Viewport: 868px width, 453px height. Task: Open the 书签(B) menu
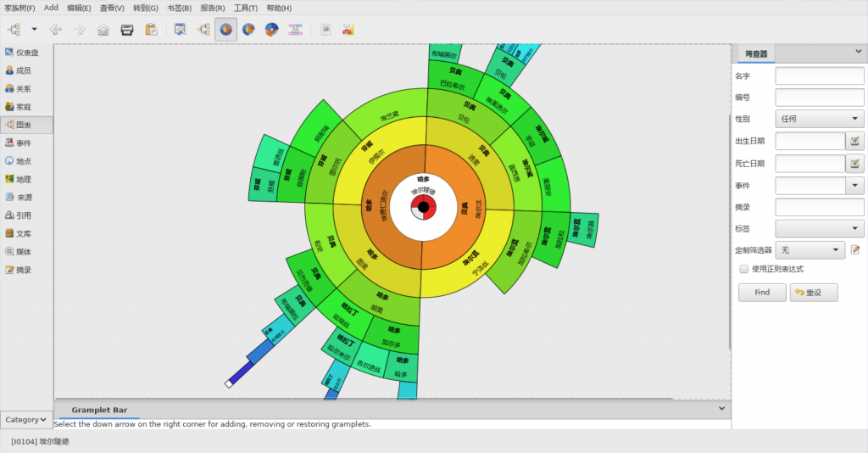pos(179,8)
